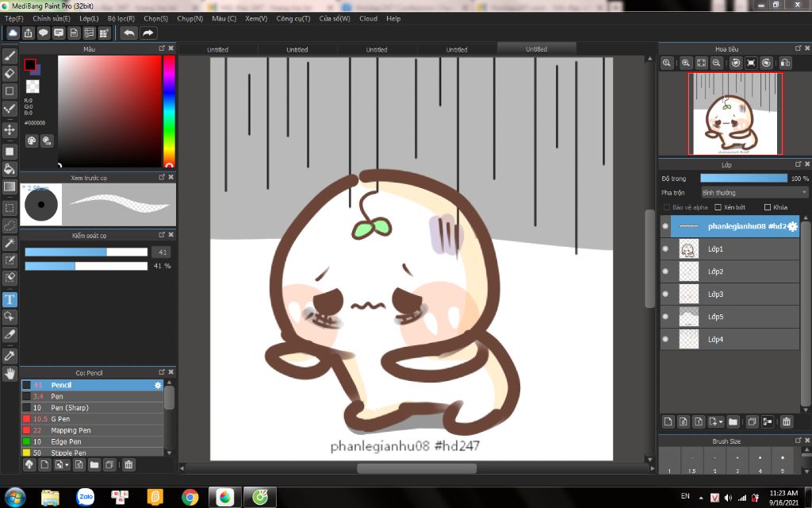Open the Pha trộn blend mode dropdown
Image resolution: width=812 pixels, height=508 pixels.
tap(754, 193)
